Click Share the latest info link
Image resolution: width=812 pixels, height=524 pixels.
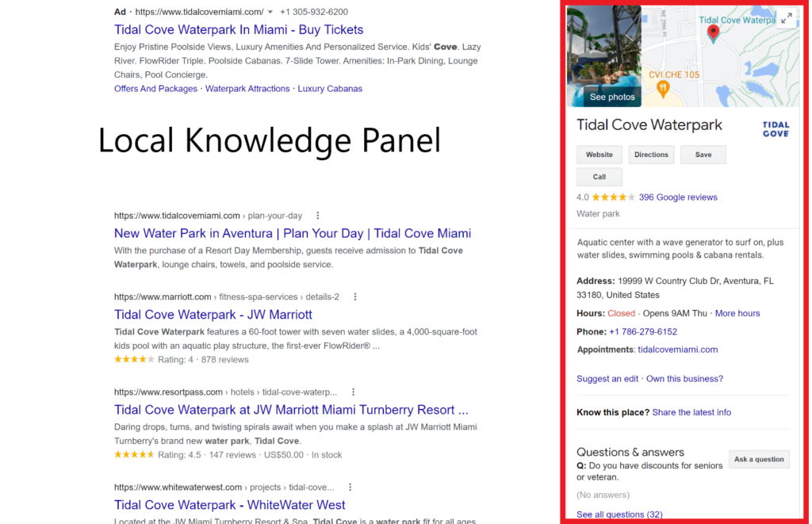pyautogui.click(x=691, y=412)
